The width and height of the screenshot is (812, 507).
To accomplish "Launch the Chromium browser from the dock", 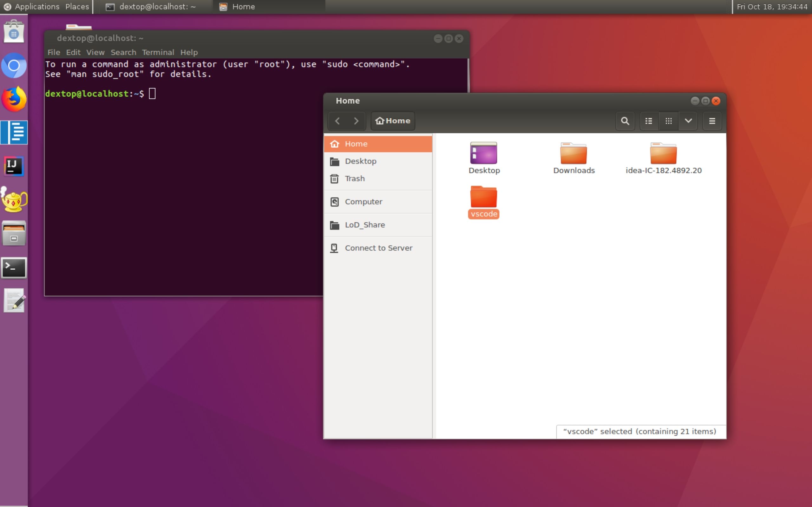I will tap(14, 66).
